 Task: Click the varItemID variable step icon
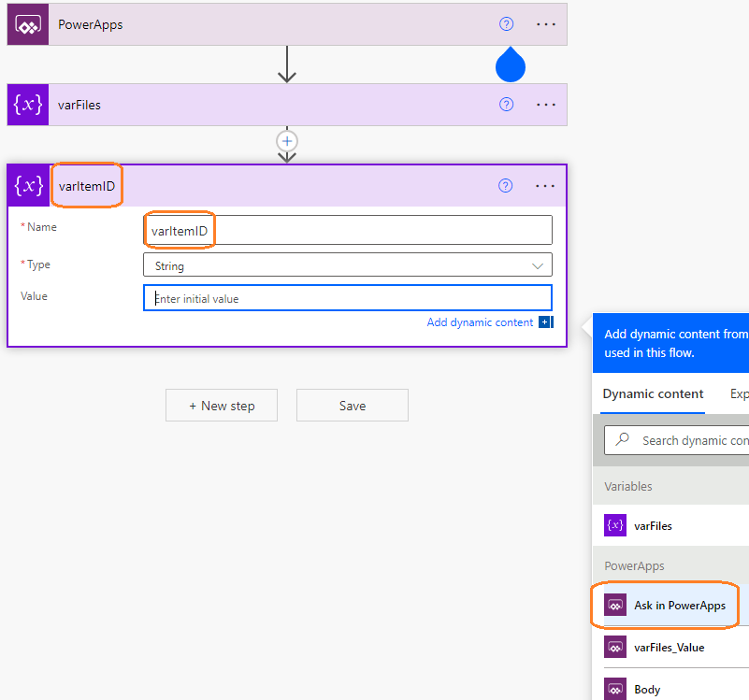[x=28, y=186]
